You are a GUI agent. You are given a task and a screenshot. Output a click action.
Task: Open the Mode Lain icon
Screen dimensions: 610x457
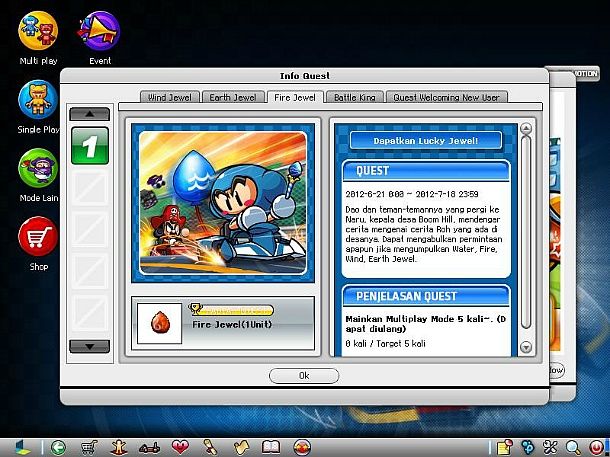tap(38, 168)
